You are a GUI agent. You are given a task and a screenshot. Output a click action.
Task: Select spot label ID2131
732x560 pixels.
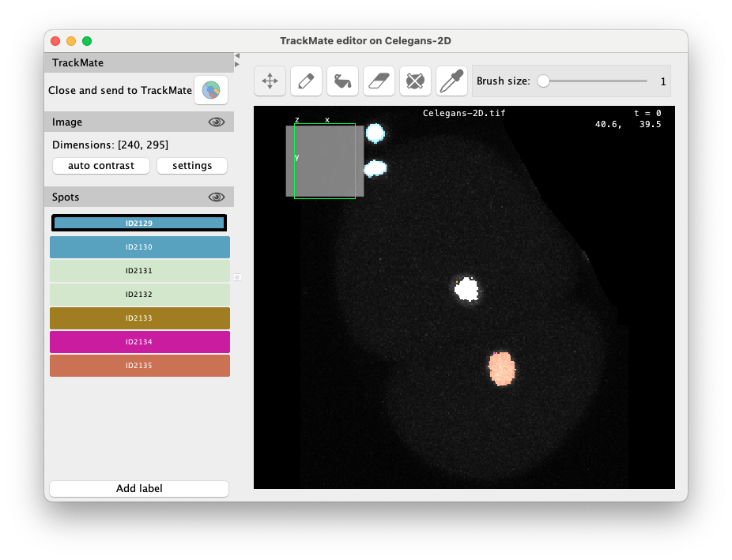click(140, 271)
